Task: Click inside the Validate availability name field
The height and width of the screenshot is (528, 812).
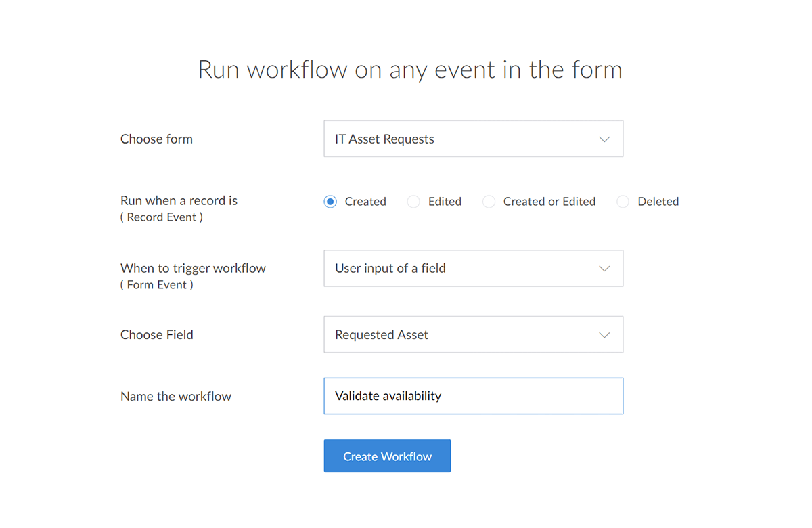Action: click(473, 396)
